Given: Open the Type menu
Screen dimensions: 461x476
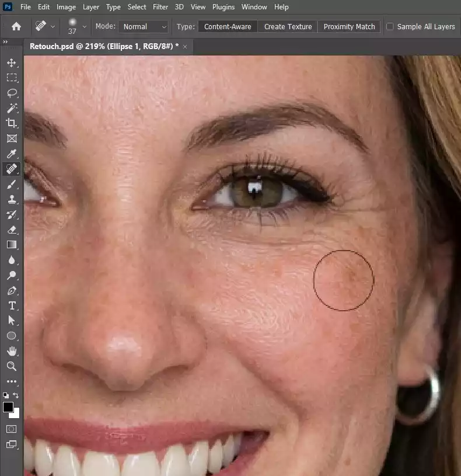Looking at the screenshot, I should click(113, 7).
